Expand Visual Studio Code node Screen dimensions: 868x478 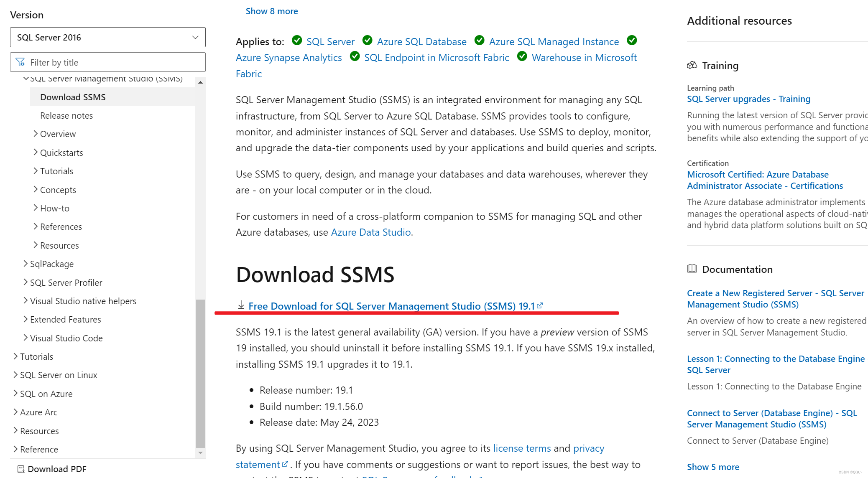(26, 338)
